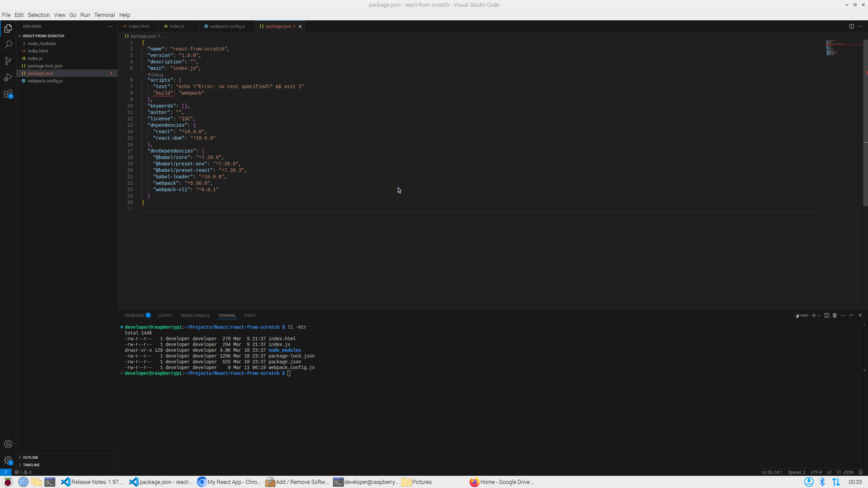The width and height of the screenshot is (868, 488).
Task: Open the Run and Debug view
Action: pyautogui.click(x=8, y=77)
